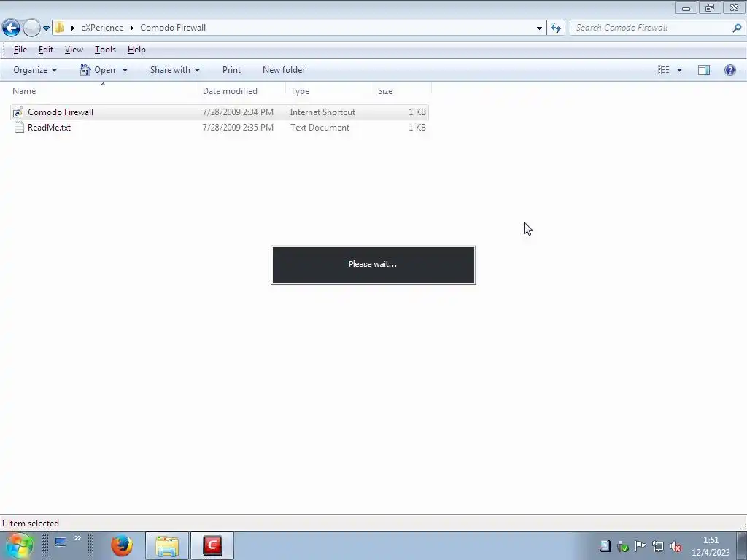Open recent pages dropdown next to Forward button
Screen dimensions: 747x560
coord(46,28)
